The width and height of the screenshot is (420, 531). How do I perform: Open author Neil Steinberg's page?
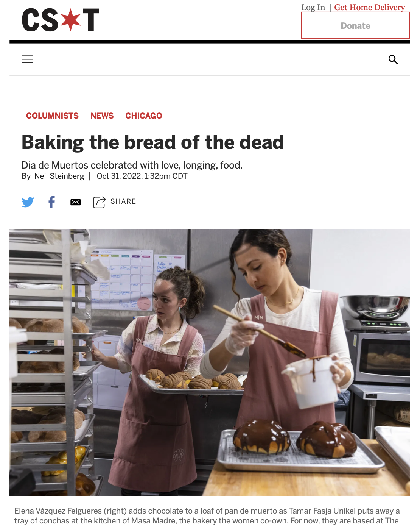(59, 176)
